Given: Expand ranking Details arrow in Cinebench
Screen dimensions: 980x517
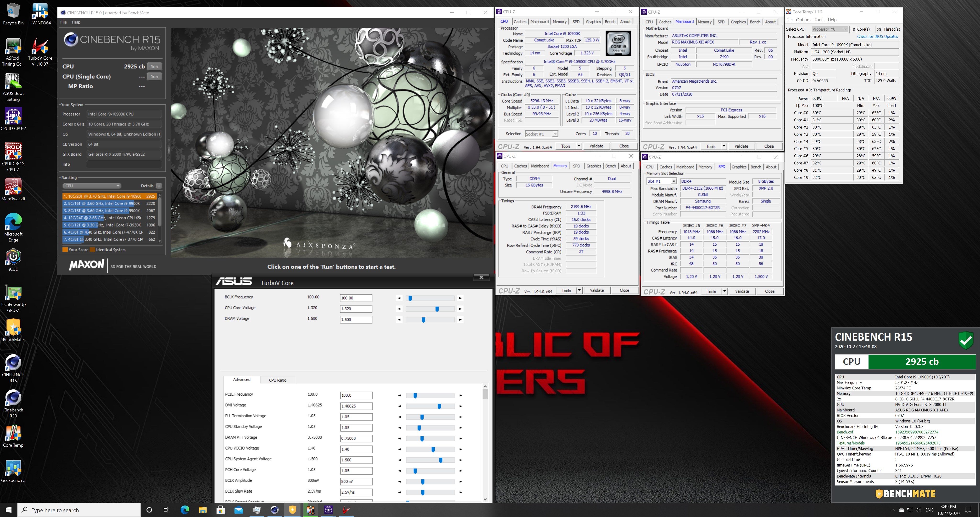Looking at the screenshot, I should [159, 186].
